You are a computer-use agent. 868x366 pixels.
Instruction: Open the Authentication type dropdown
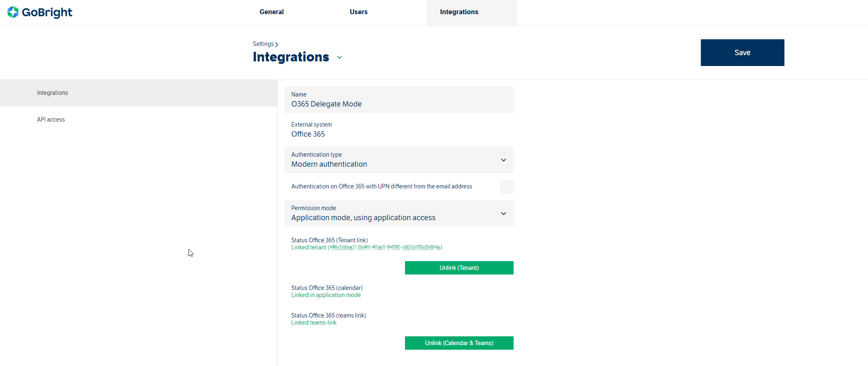click(503, 160)
